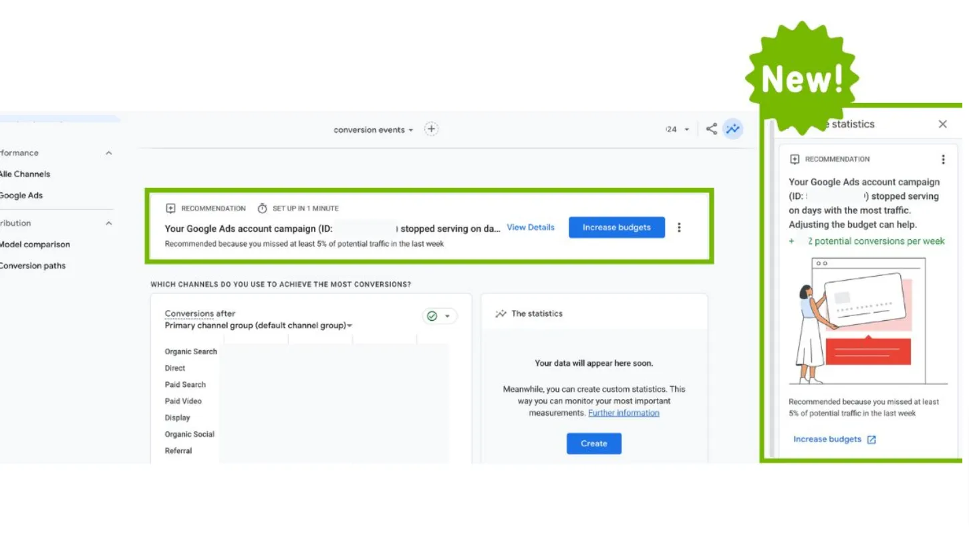This screenshot has height=560, width=969.
Task: Click 'Your data will appear here soon' text
Action: [x=594, y=364]
